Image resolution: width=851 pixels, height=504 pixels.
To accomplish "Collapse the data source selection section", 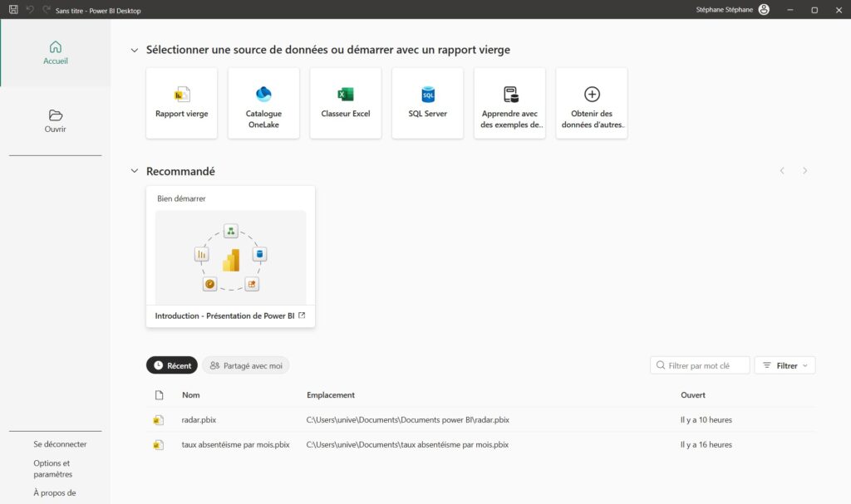I will [x=134, y=51].
